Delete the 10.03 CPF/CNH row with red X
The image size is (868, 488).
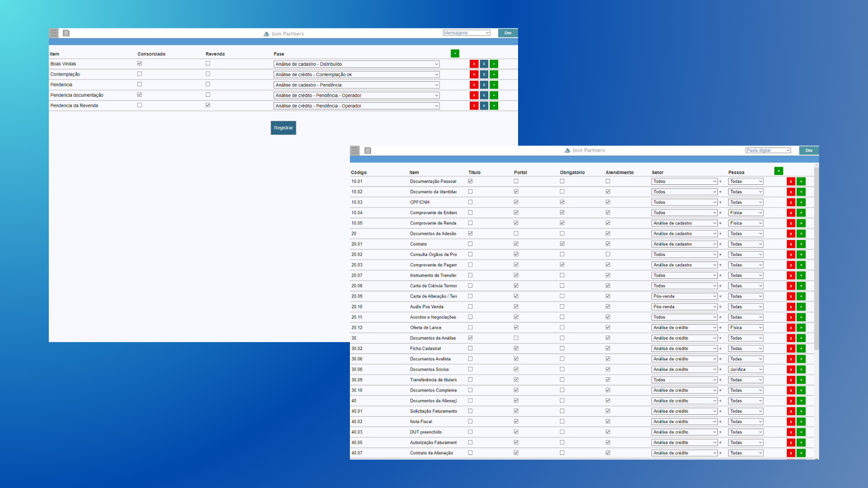(x=791, y=202)
